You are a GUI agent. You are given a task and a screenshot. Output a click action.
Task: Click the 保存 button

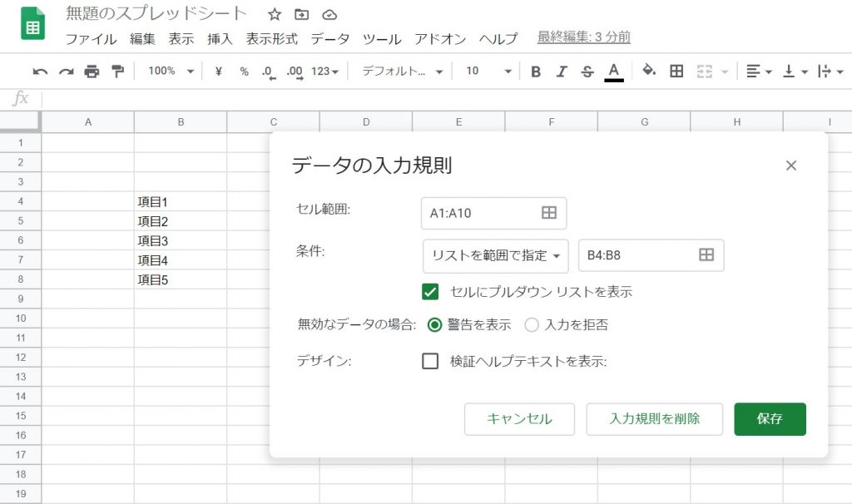click(770, 418)
